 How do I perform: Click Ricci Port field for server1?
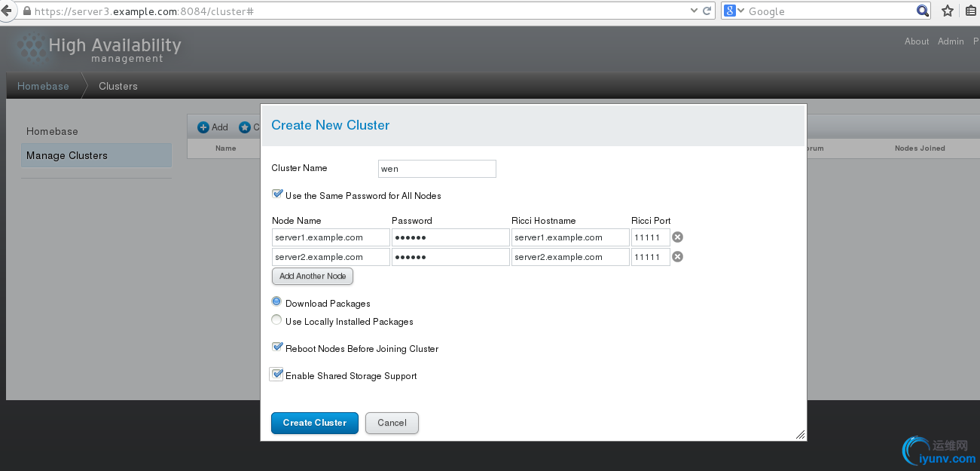(x=651, y=237)
